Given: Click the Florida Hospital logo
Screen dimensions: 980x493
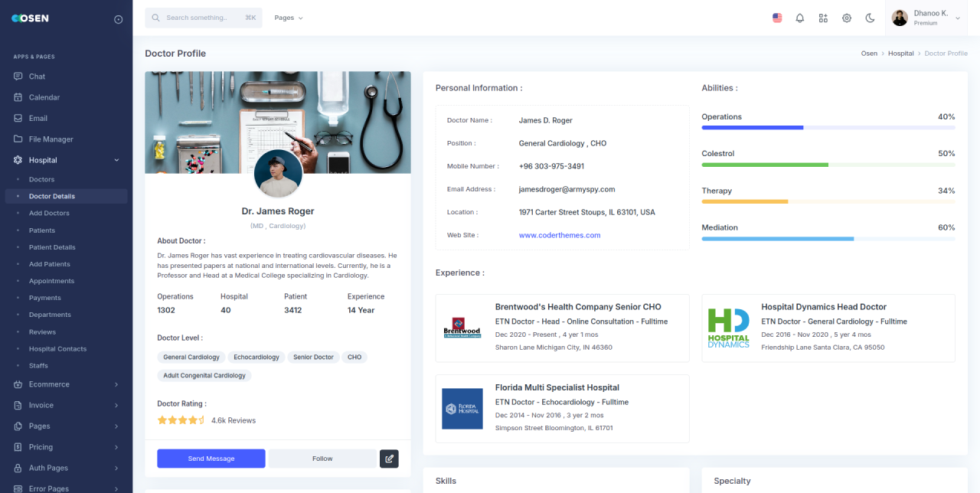Looking at the screenshot, I should 462,409.
